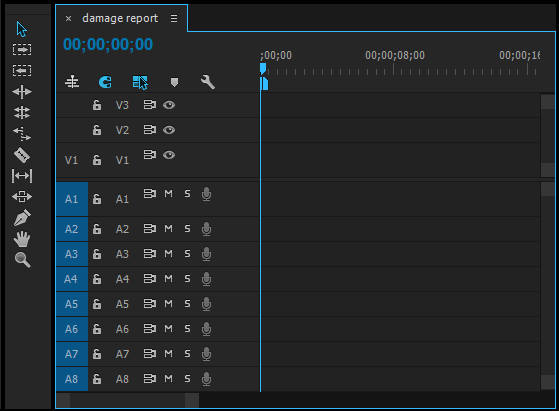The height and width of the screenshot is (411, 559).
Task: Open the damage report panel menu
Action: pyautogui.click(x=174, y=18)
